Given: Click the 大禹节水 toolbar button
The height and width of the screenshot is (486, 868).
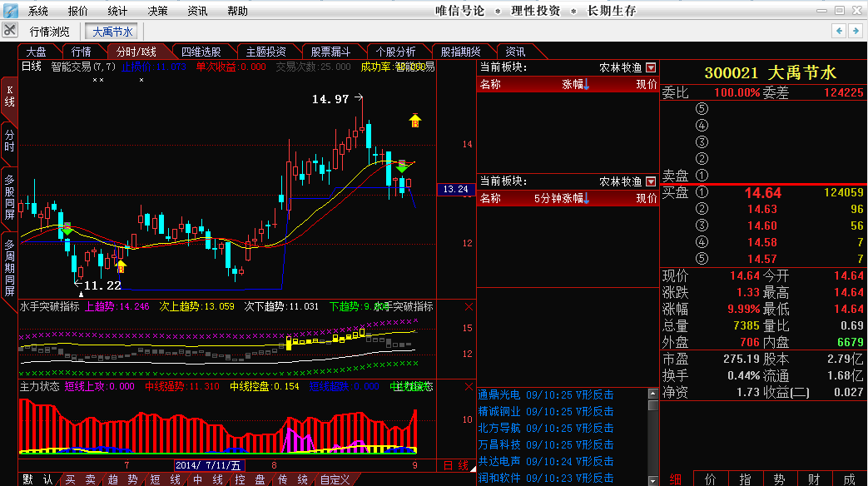Looking at the screenshot, I should coord(112,32).
